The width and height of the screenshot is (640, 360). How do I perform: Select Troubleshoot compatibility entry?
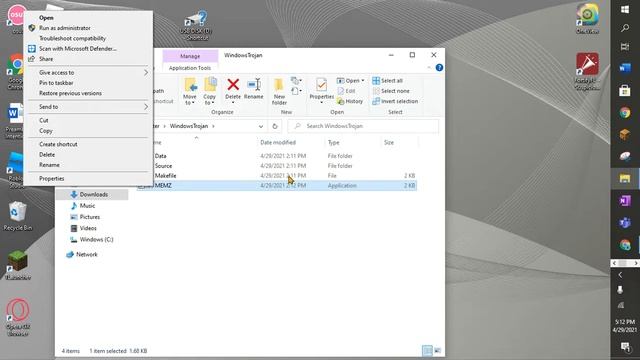pyautogui.click(x=72, y=38)
